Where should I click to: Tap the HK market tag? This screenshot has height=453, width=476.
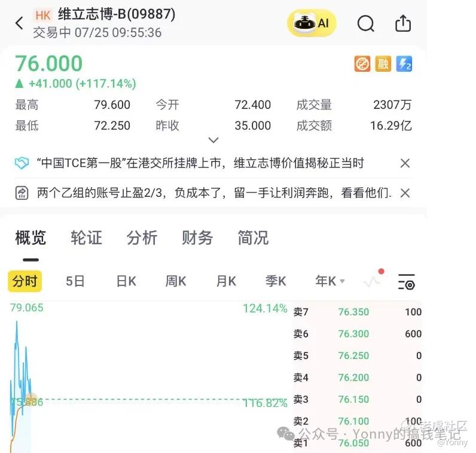tap(42, 15)
